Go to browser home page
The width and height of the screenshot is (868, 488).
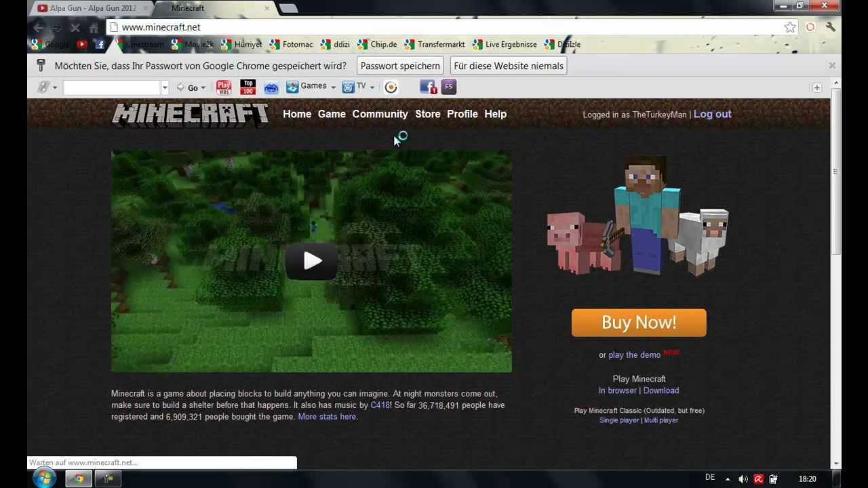[x=94, y=27]
